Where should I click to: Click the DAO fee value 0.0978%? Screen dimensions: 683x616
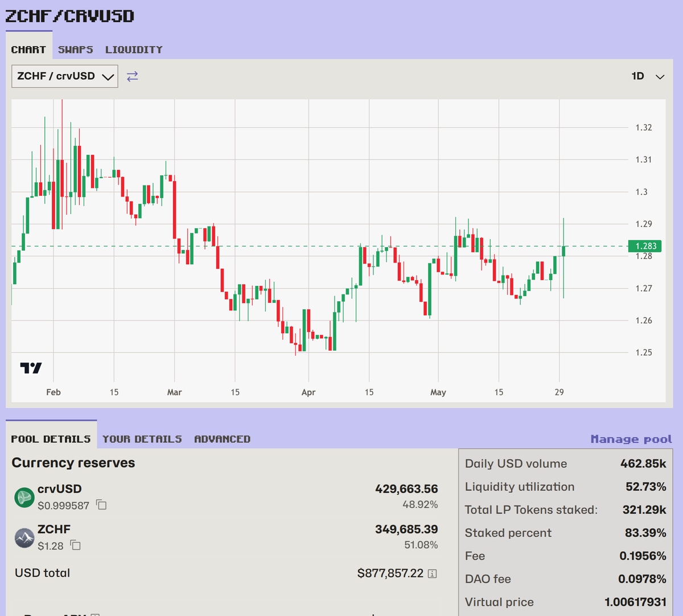(643, 579)
